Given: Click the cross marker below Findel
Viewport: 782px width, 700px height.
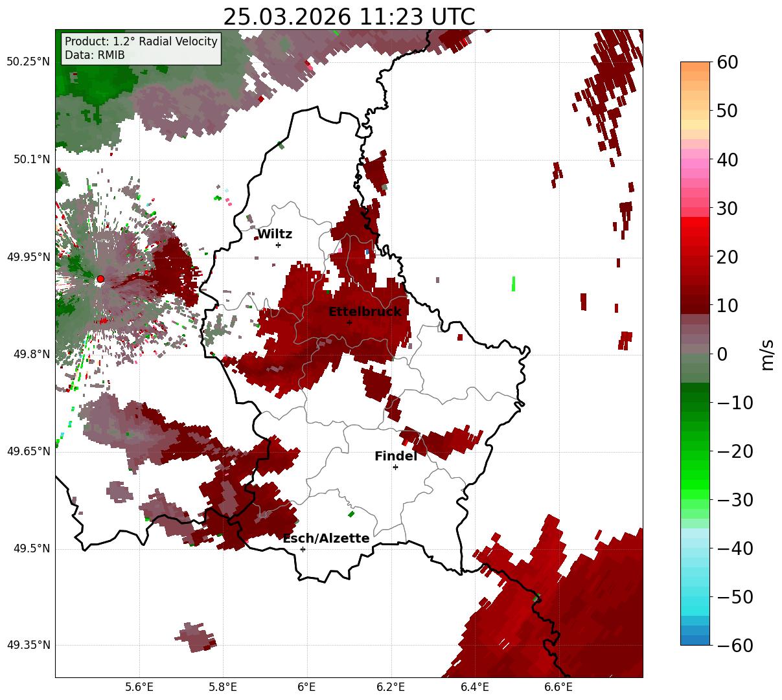Looking at the screenshot, I should coord(395,467).
